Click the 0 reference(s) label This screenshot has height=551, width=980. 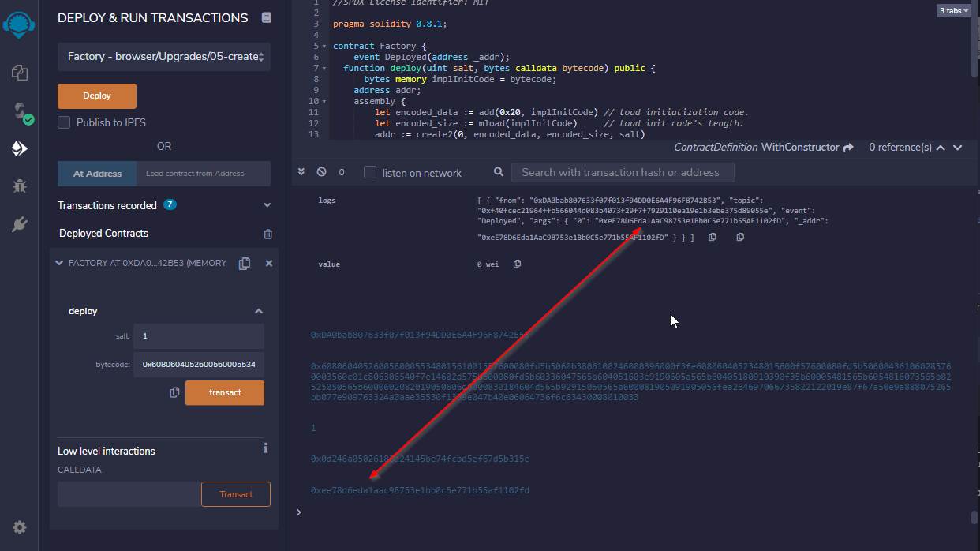900,148
